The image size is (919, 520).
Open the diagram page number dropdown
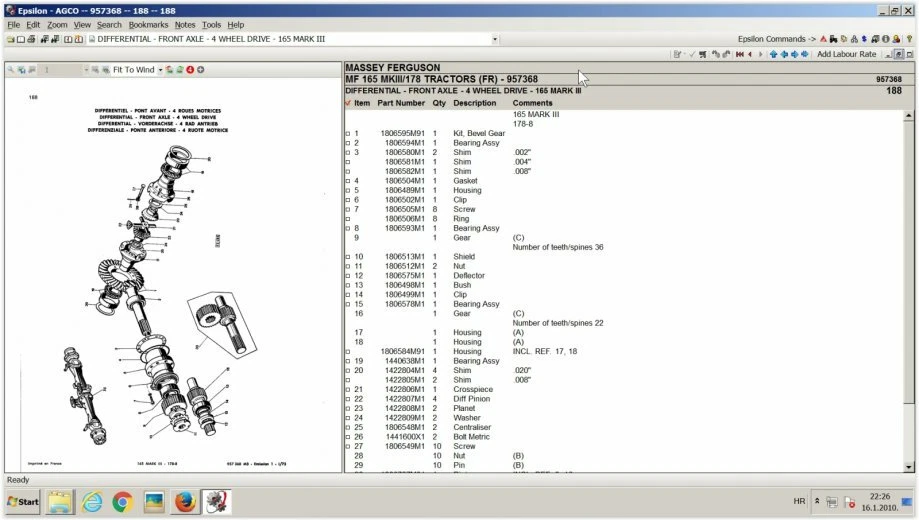click(86, 70)
